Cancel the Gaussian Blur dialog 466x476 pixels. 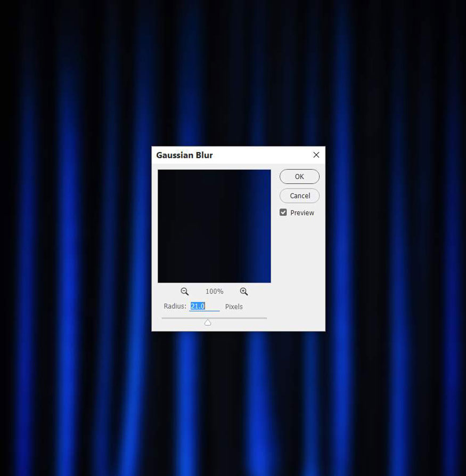[299, 196]
